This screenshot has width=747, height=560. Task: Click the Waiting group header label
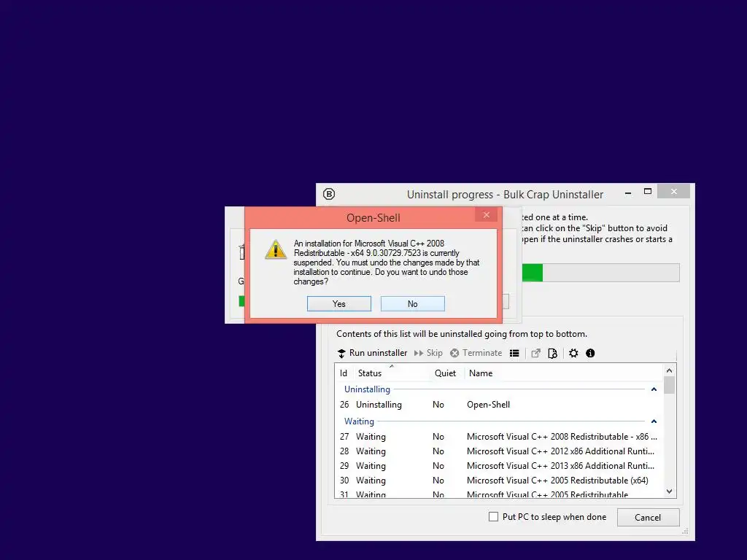coord(359,421)
